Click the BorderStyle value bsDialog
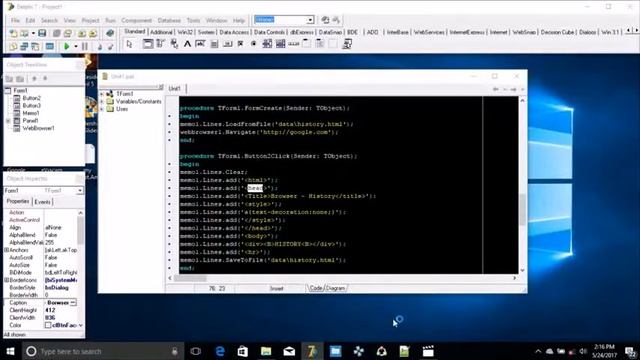The width and height of the screenshot is (640, 360). pos(57,288)
